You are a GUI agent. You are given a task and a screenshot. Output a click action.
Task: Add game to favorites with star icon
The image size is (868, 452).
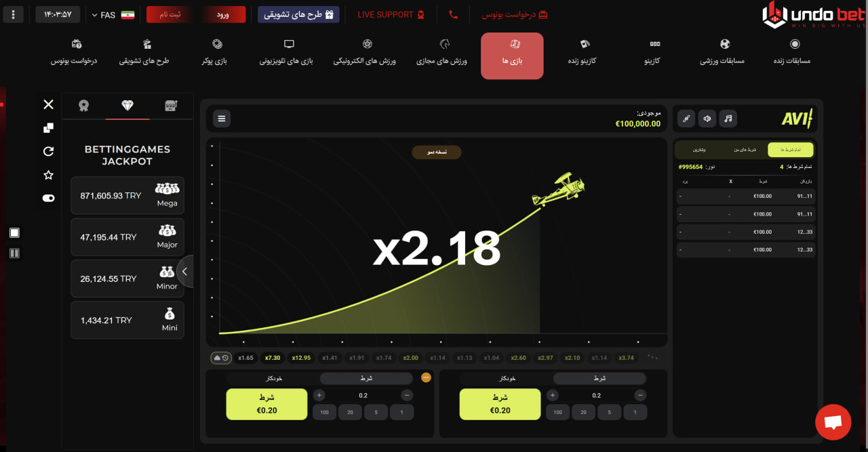[x=48, y=176]
